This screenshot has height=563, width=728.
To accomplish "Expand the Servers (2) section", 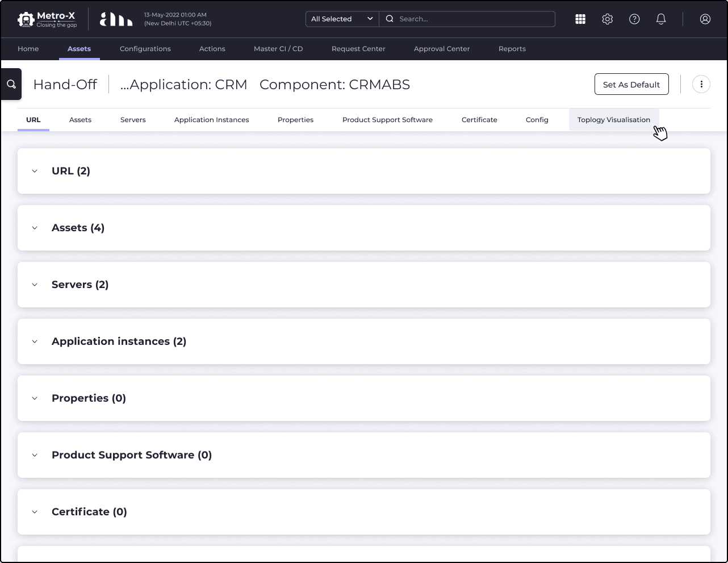I will [x=364, y=285].
